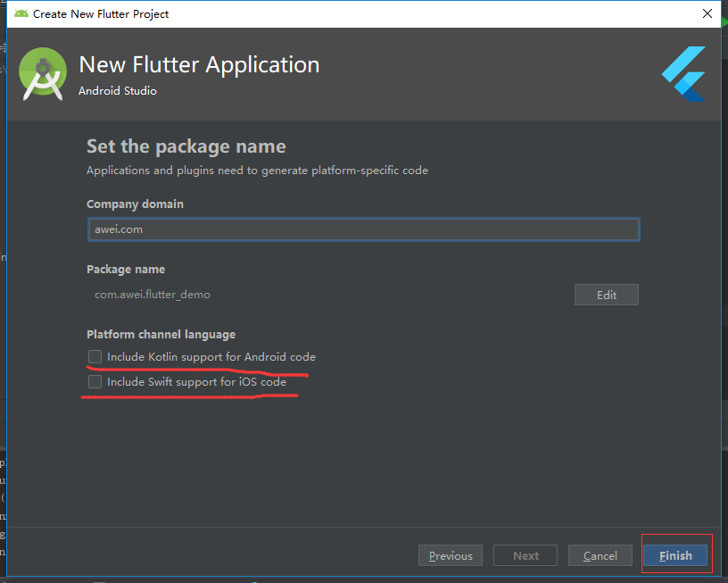Click the "Platform channel language" label
Viewport: 728px width, 583px height.
click(161, 334)
